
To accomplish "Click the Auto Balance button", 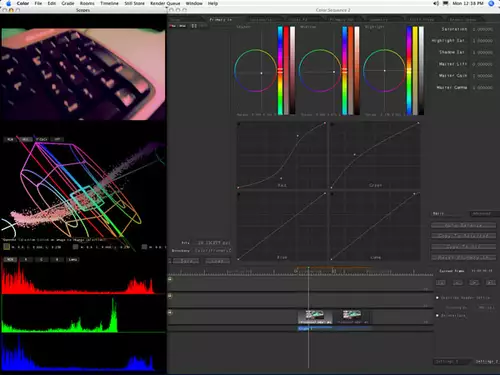I will click(464, 225).
